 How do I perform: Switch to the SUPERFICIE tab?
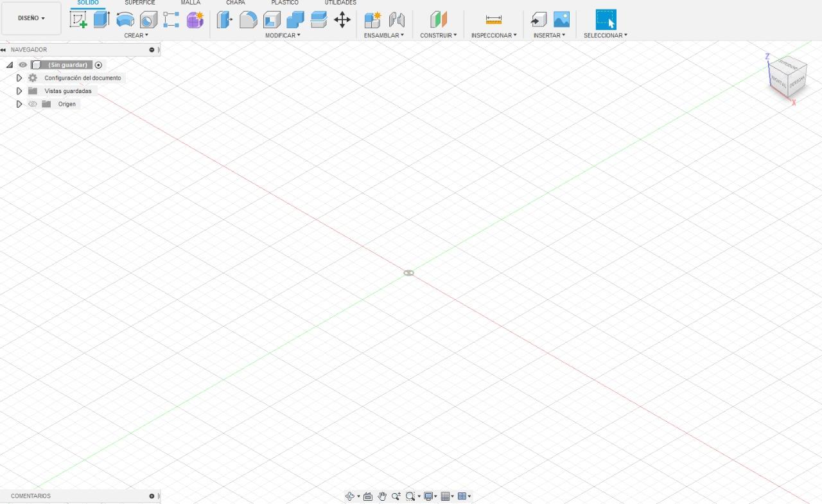[140, 3]
